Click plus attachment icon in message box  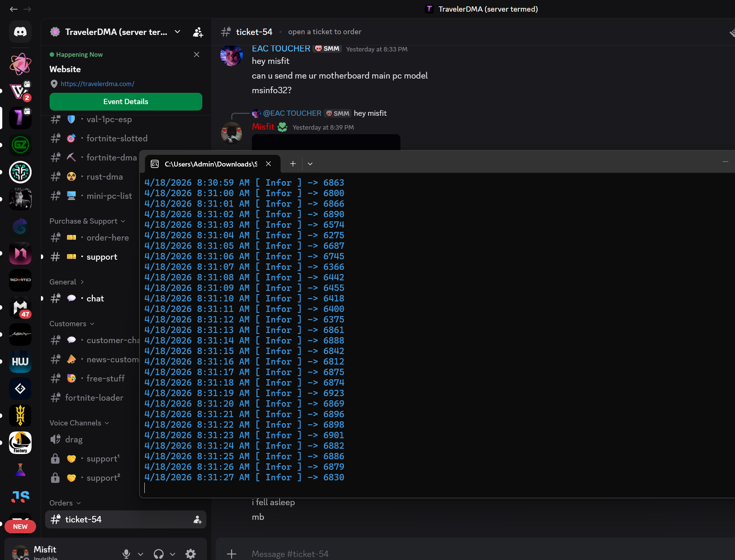[232, 554]
